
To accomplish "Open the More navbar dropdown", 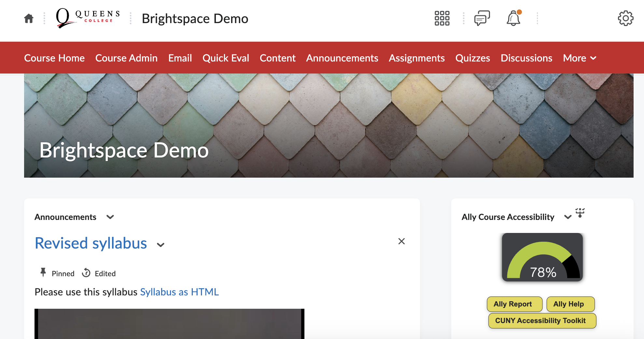I will pyautogui.click(x=580, y=58).
